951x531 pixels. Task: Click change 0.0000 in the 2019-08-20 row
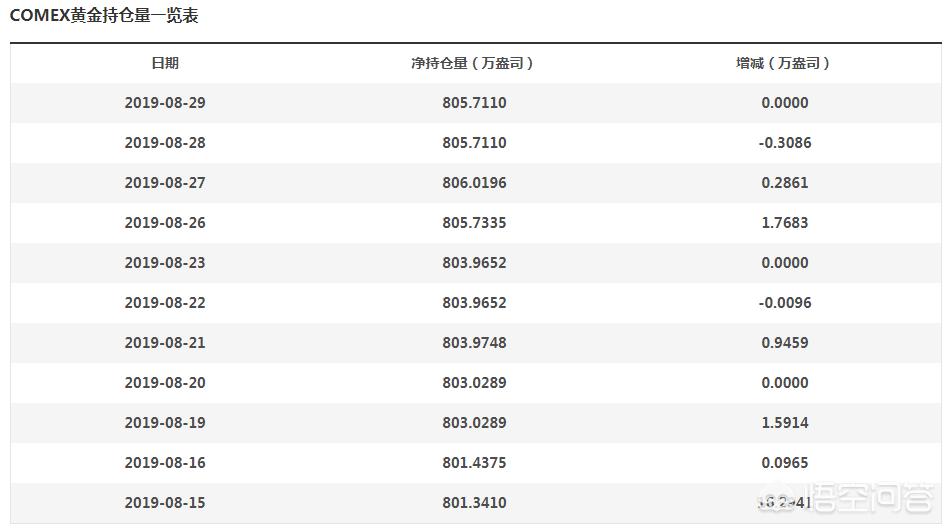tap(785, 382)
